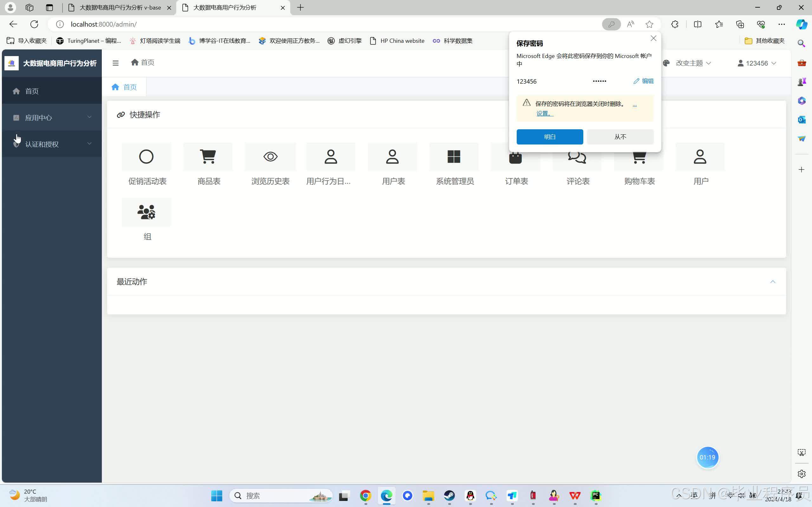
Task: Select 首页 in the sidebar menu
Action: click(x=32, y=91)
